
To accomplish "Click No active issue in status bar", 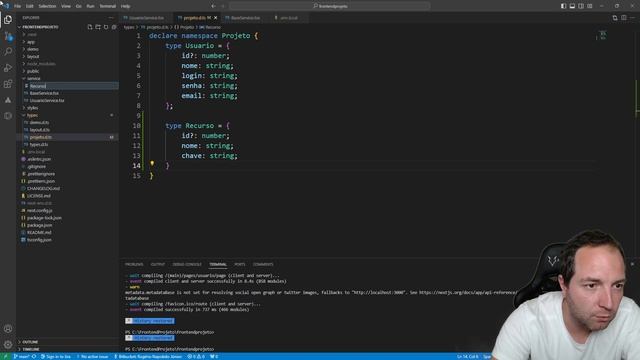I will (x=93, y=356).
